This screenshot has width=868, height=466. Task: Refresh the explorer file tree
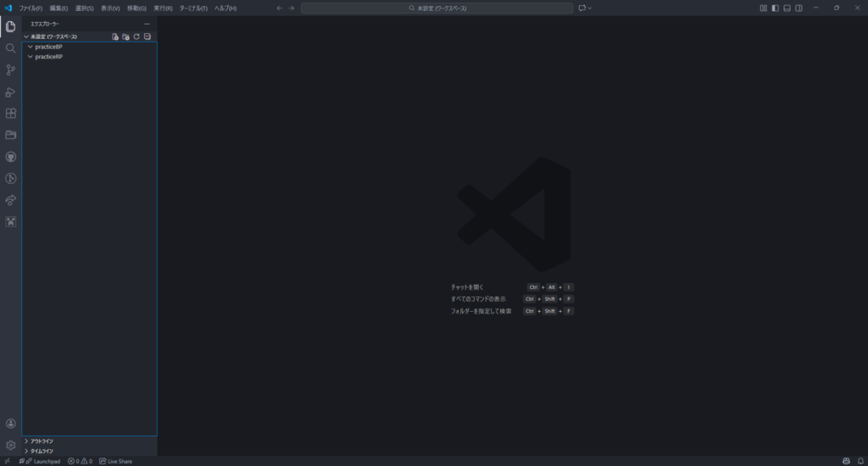[136, 36]
